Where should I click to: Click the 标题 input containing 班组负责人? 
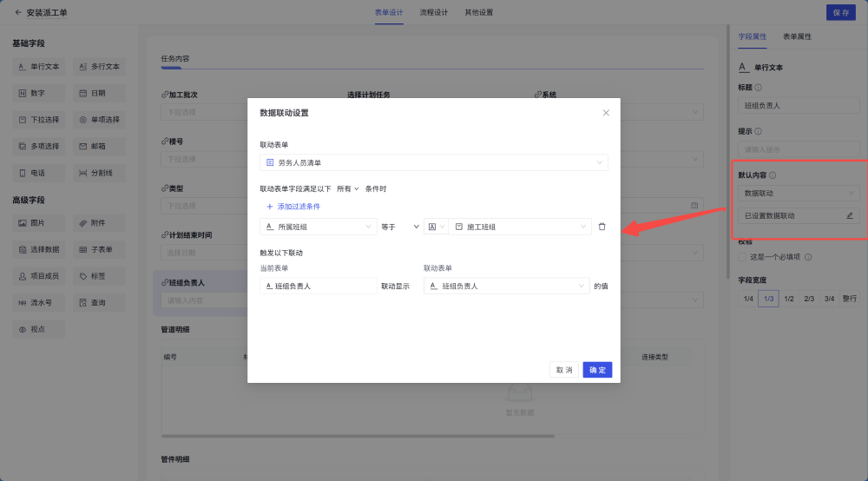(x=798, y=106)
